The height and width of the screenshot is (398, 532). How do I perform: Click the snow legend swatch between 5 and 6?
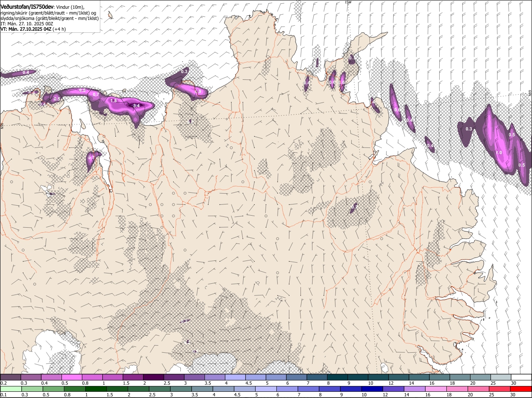pyautogui.click(x=276, y=377)
